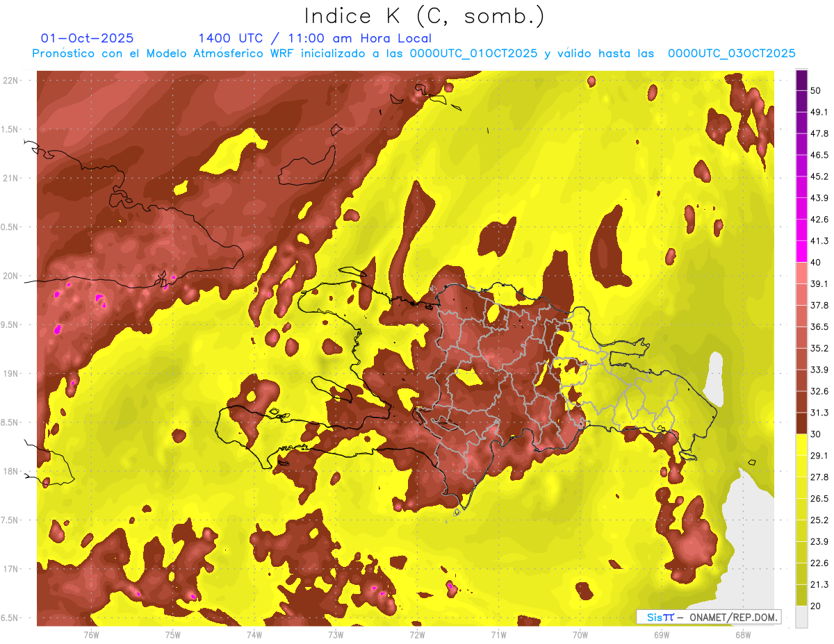Click the 72W longitude axis label
Image resolution: width=834 pixels, height=644 pixels.
[x=417, y=634]
